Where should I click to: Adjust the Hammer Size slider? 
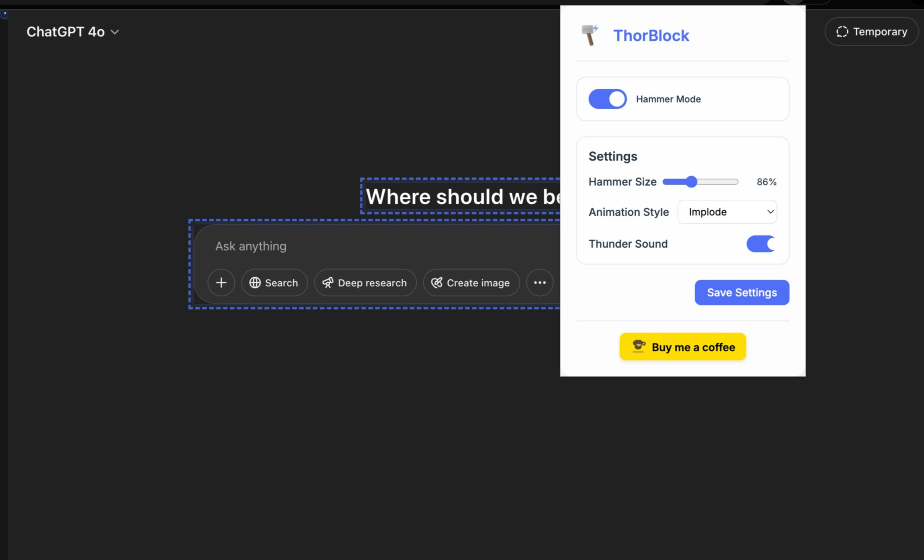(700, 182)
